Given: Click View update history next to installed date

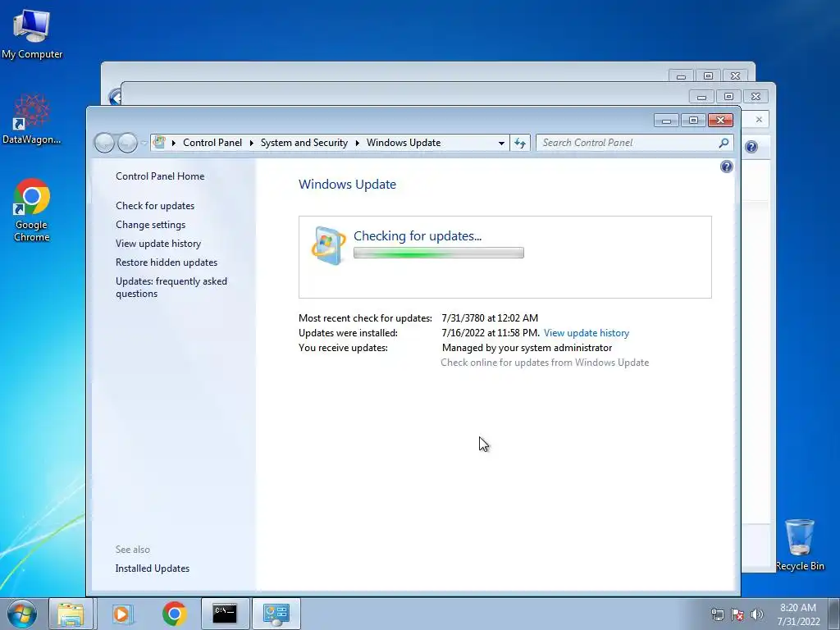Looking at the screenshot, I should tap(586, 333).
